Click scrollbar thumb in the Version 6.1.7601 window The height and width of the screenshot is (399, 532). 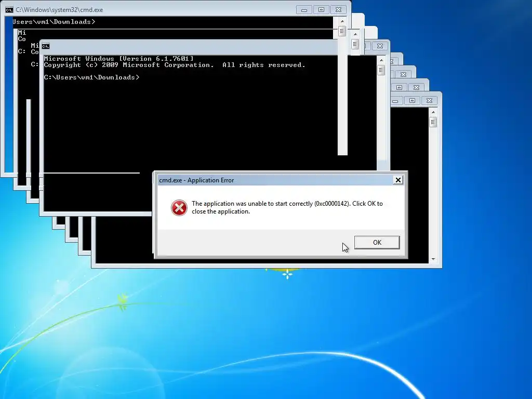pos(381,70)
